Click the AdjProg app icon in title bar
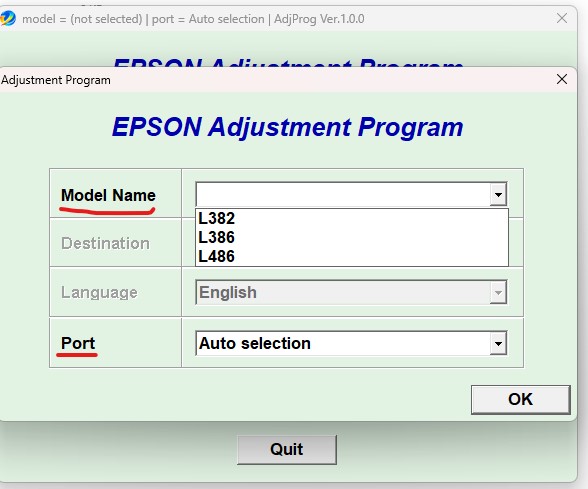This screenshot has height=489, width=588. pos(8,18)
